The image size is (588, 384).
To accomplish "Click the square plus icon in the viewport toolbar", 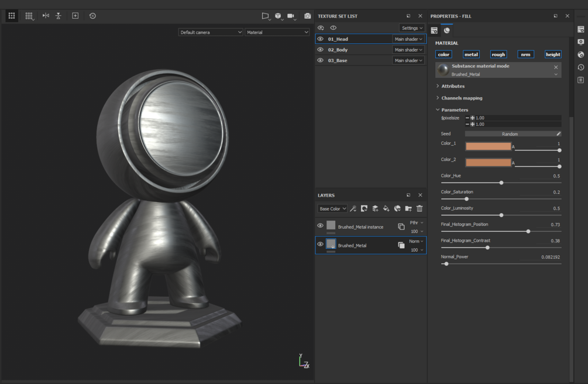I will coord(75,16).
